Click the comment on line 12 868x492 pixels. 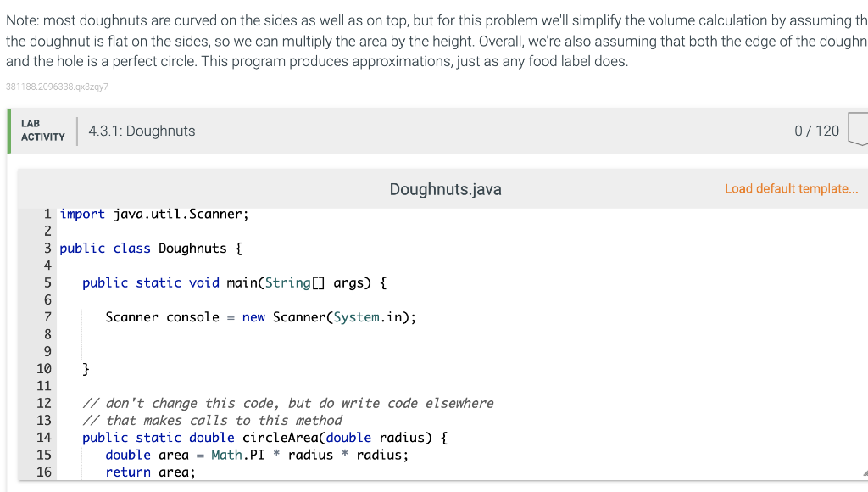click(x=288, y=403)
